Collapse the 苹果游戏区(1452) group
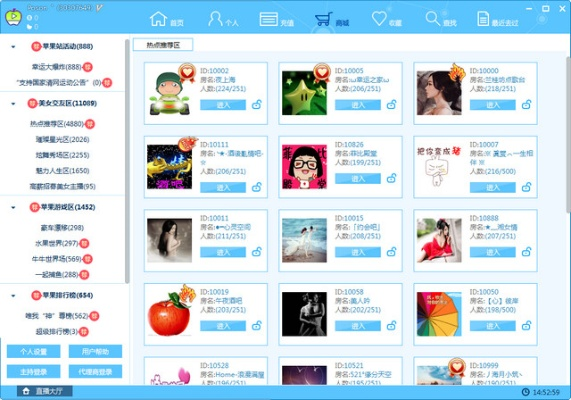This screenshot has width=571, height=400. click(13, 207)
